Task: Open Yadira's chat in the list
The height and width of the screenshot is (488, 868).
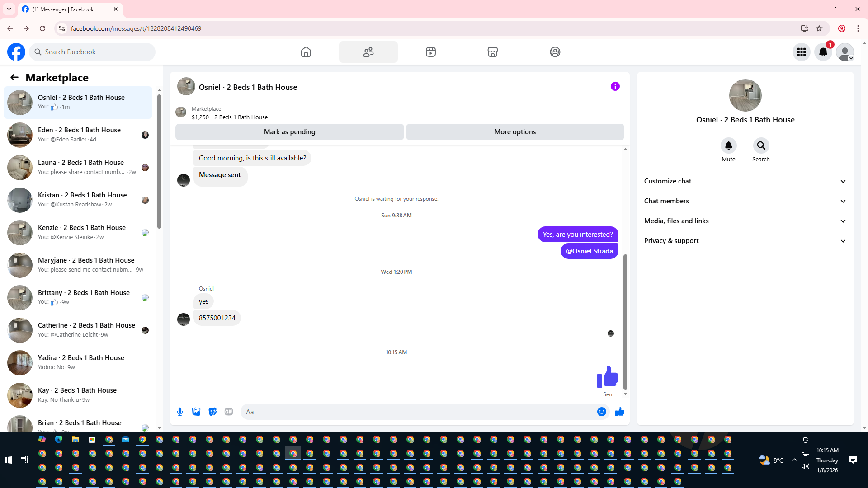Action: [x=78, y=363]
